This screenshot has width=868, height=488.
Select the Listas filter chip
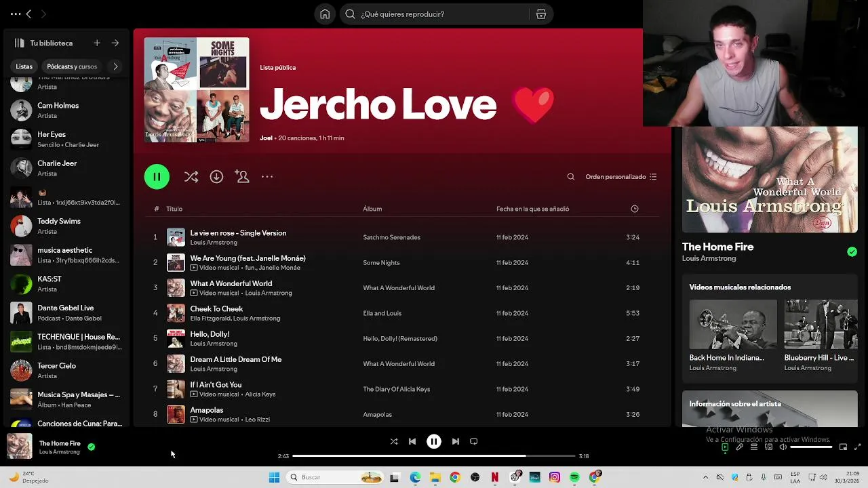[x=24, y=66]
